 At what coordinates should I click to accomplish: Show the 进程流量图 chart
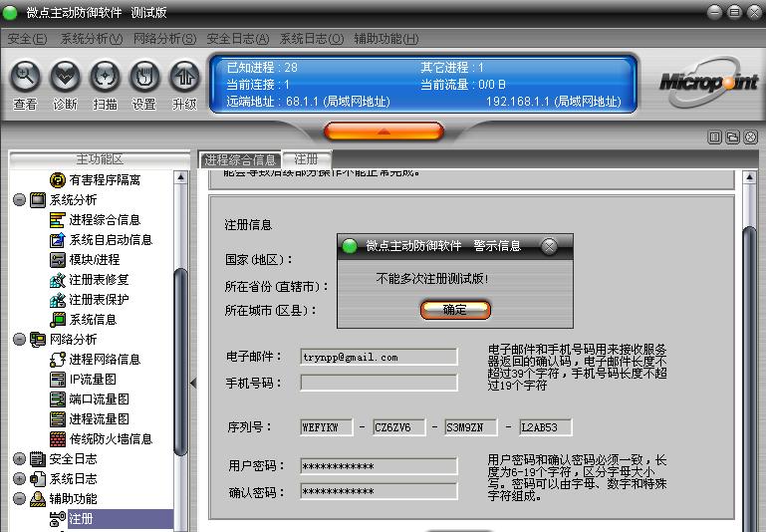(99, 419)
